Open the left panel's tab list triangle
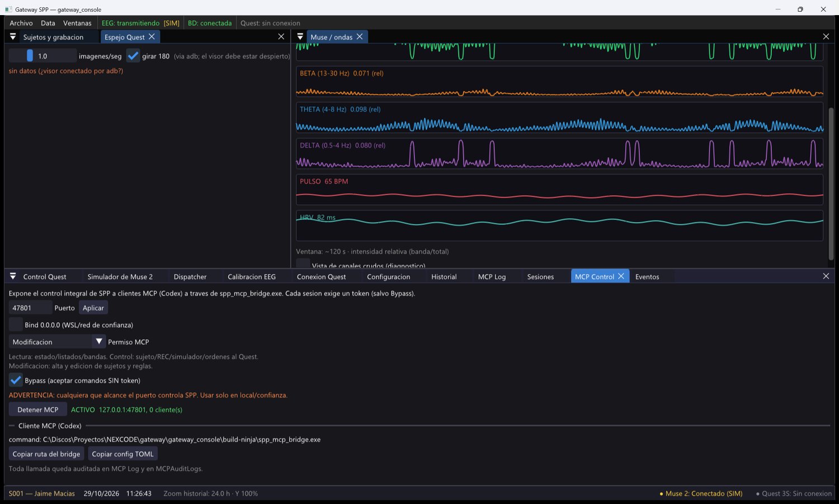Screen dimensions: 839x504 (13, 37)
